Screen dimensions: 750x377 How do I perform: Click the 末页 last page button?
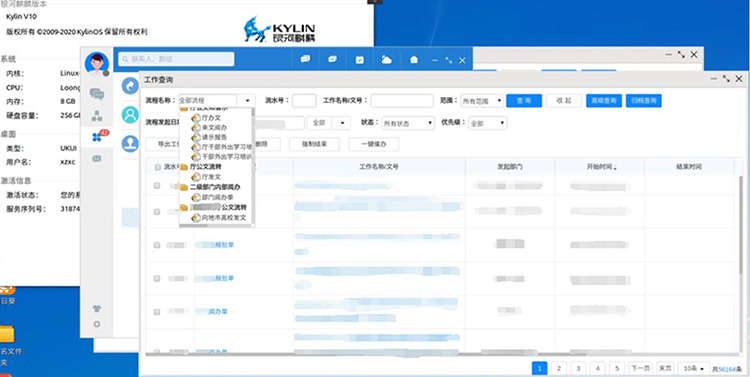click(x=665, y=368)
